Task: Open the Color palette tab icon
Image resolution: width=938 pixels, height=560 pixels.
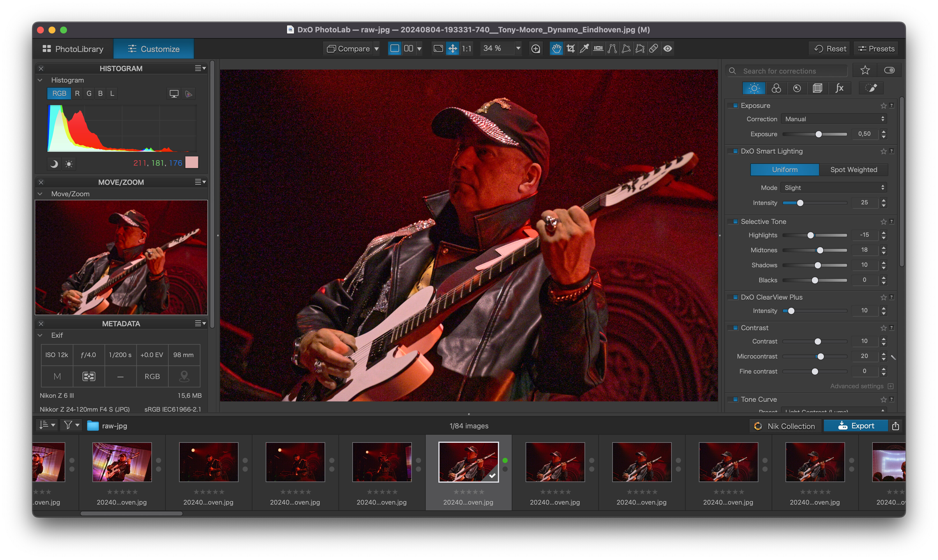Action: (x=776, y=88)
